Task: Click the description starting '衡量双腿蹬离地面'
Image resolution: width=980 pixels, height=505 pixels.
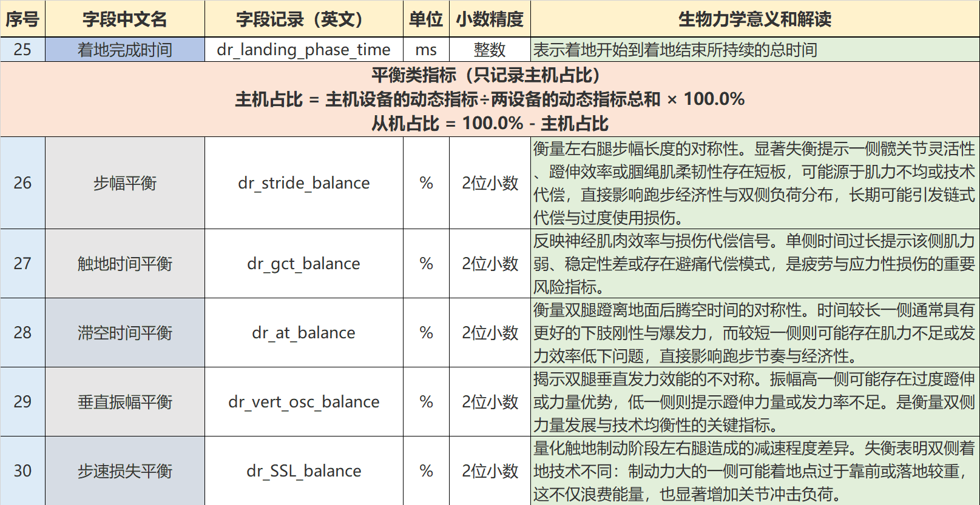Action: click(x=755, y=333)
